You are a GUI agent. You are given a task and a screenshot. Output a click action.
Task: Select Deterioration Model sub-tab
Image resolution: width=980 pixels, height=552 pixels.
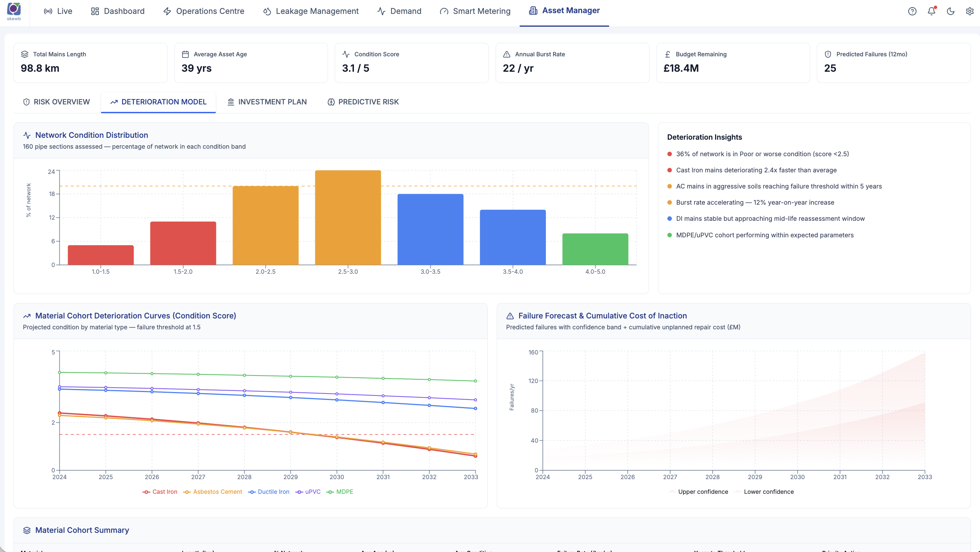coord(158,102)
